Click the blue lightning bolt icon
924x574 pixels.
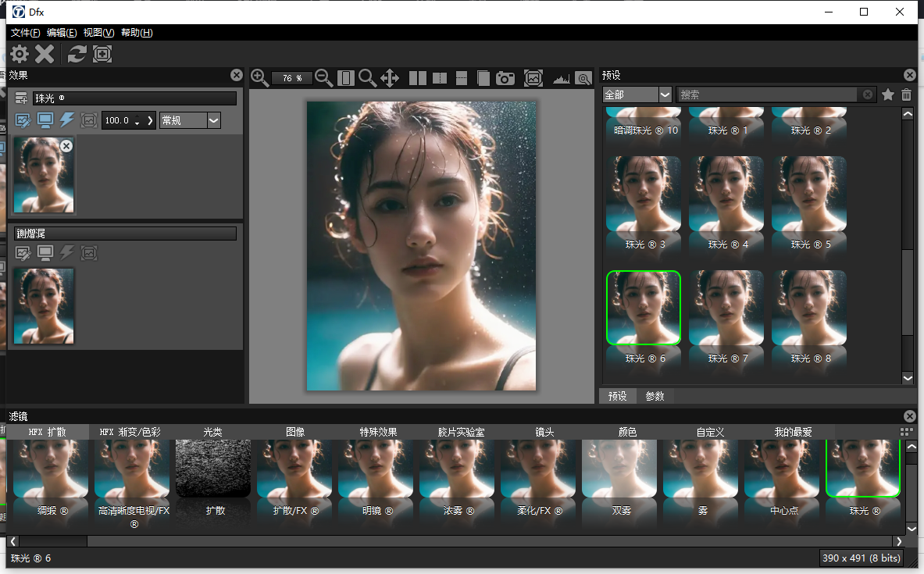pos(67,120)
